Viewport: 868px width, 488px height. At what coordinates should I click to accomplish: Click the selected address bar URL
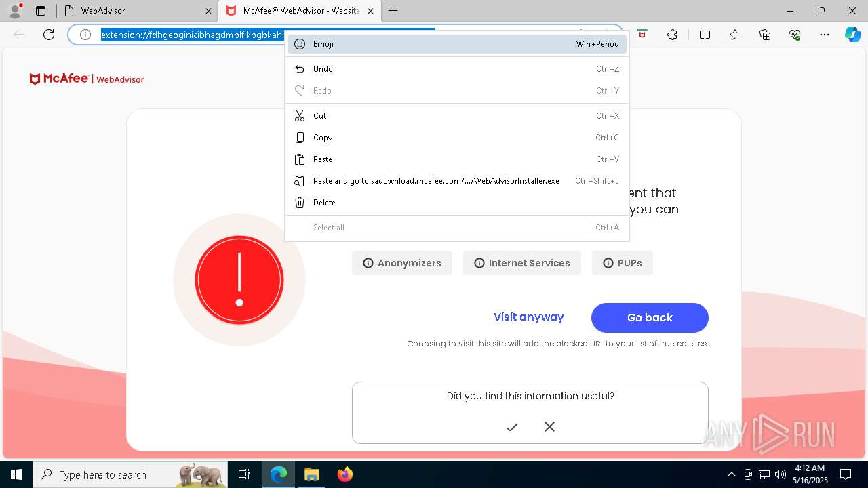(193, 35)
